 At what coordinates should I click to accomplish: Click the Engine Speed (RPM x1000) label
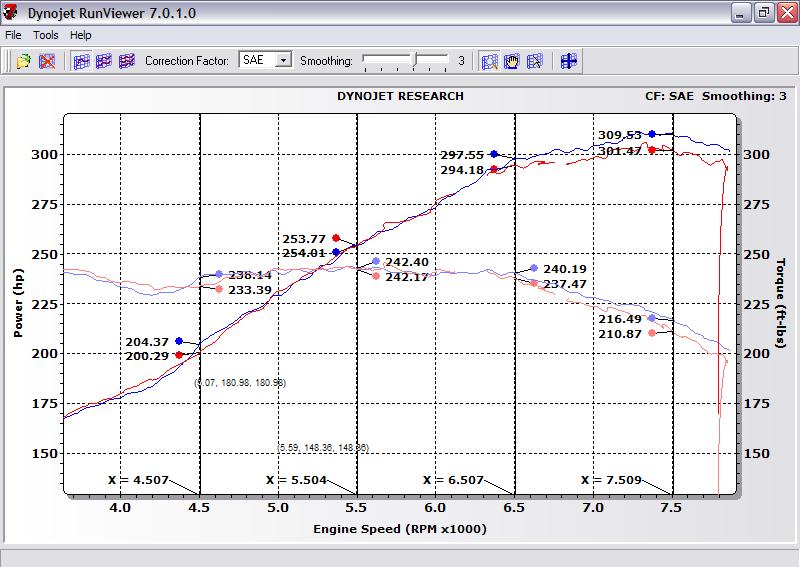point(400,529)
